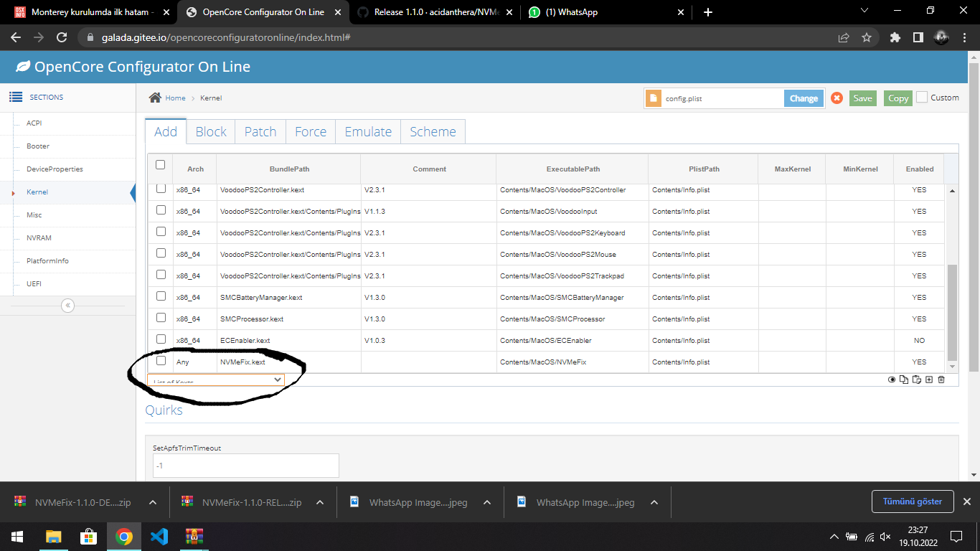
Task: Click the toggle-enable eye icon below the table
Action: (892, 380)
